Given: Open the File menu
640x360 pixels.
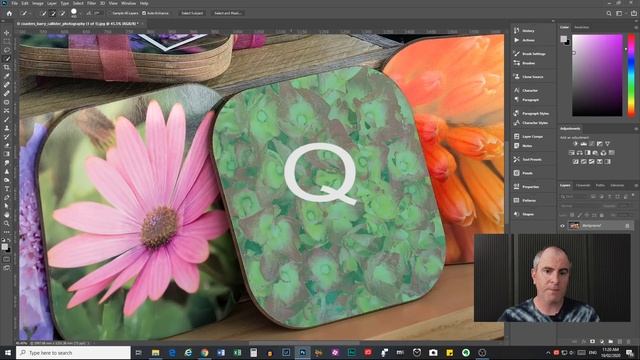Looking at the screenshot, I should (x=15, y=3).
